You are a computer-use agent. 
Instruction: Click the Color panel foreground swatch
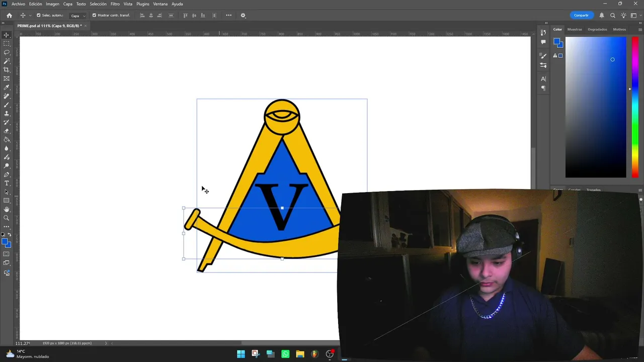[557, 42]
